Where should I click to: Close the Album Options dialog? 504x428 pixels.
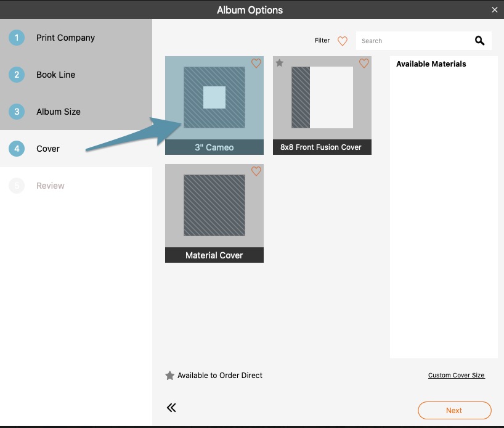[x=495, y=10]
